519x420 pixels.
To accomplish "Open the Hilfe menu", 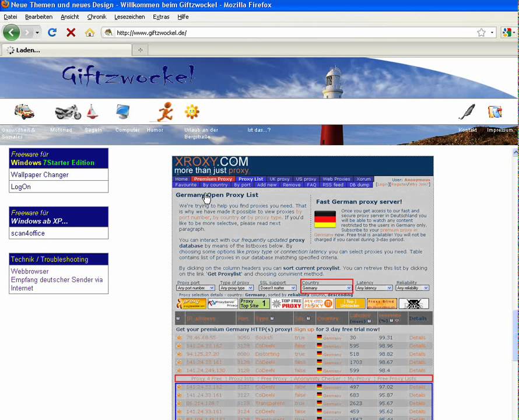I will click(183, 17).
